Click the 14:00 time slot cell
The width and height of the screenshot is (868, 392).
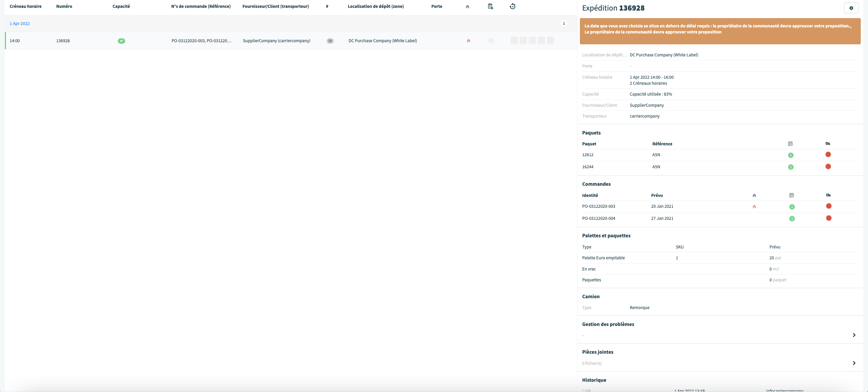click(x=14, y=41)
